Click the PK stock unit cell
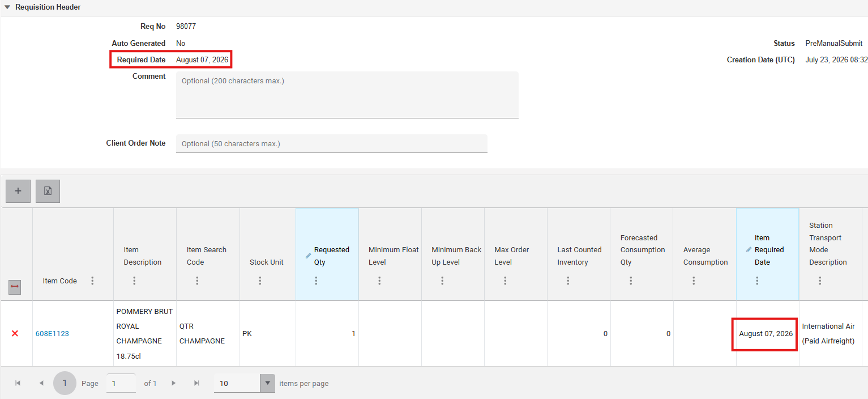 coord(268,333)
